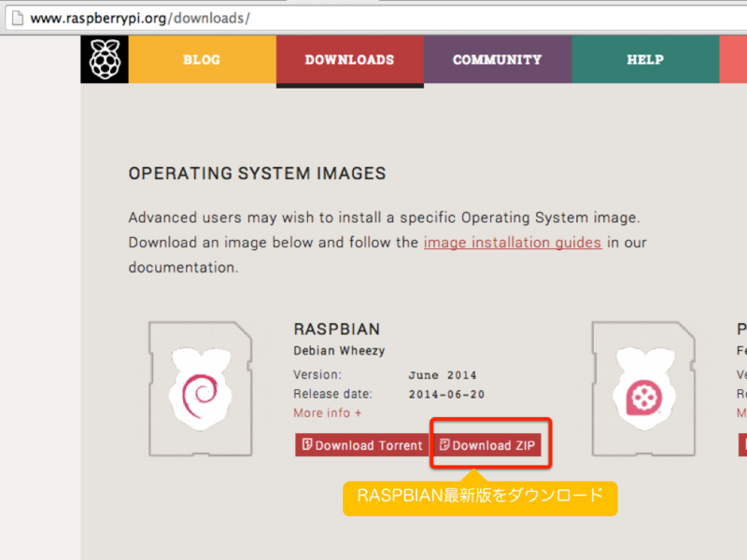Image resolution: width=747 pixels, height=560 pixels.
Task: Open the HELP section
Action: pos(644,59)
